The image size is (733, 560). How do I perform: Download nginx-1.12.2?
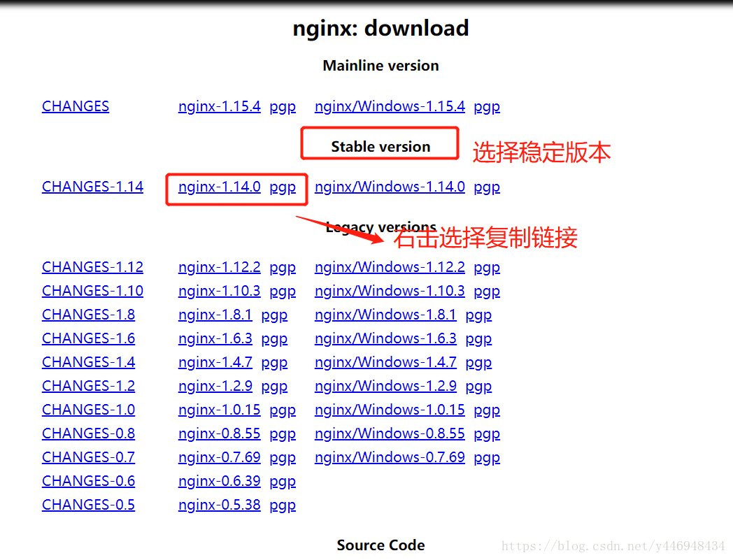tap(219, 267)
